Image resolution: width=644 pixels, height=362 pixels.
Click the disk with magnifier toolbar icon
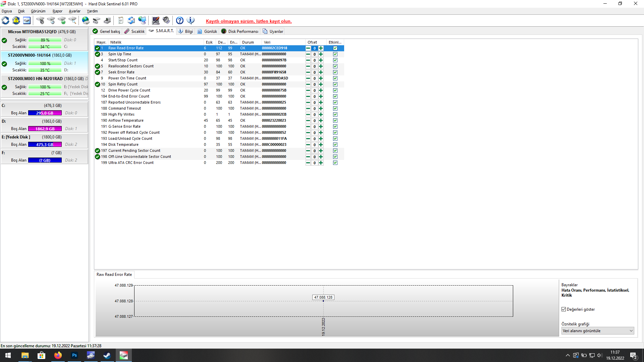pyautogui.click(x=72, y=20)
